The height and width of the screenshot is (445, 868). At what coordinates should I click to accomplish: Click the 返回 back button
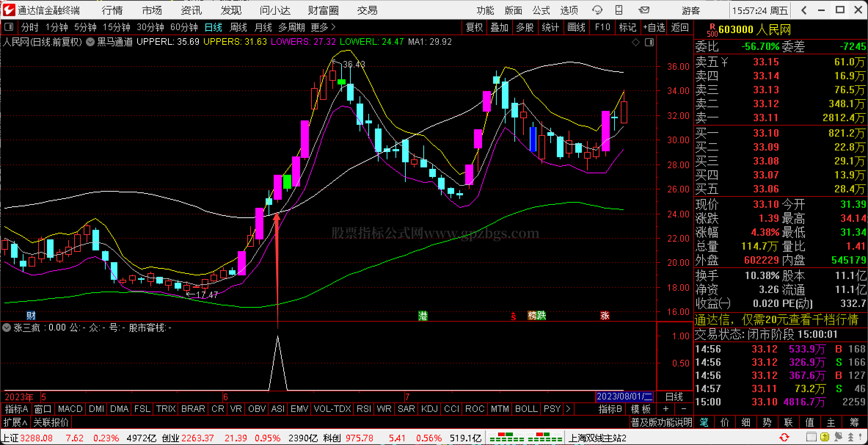pos(680,27)
